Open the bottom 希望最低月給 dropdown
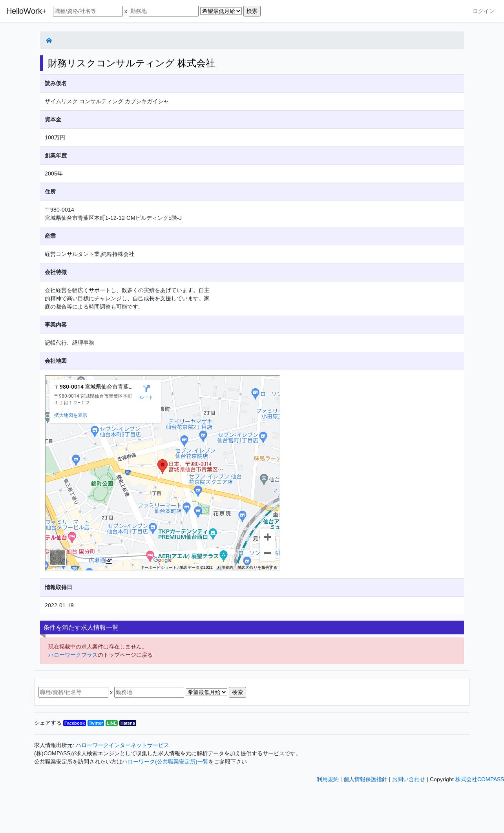This screenshot has height=833, width=504. pyautogui.click(x=206, y=692)
